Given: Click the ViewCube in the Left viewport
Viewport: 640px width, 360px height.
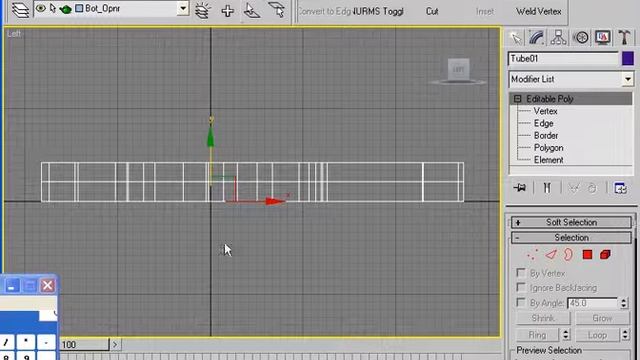Looking at the screenshot, I should coord(458,69).
